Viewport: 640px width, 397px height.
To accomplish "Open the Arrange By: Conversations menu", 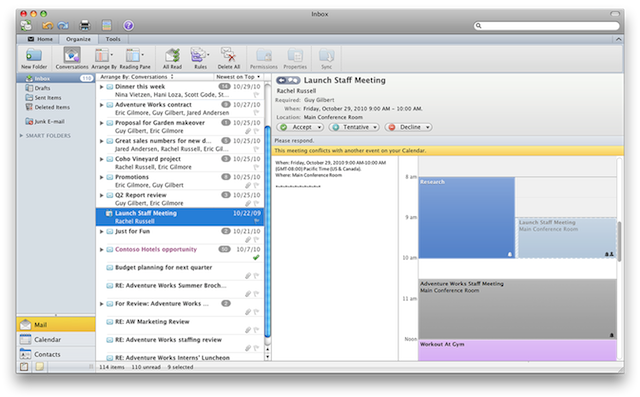I will pos(137,77).
